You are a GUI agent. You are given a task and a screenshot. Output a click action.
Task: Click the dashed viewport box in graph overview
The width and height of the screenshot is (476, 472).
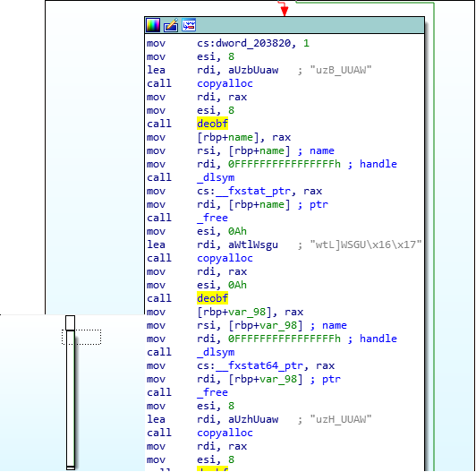click(81, 337)
